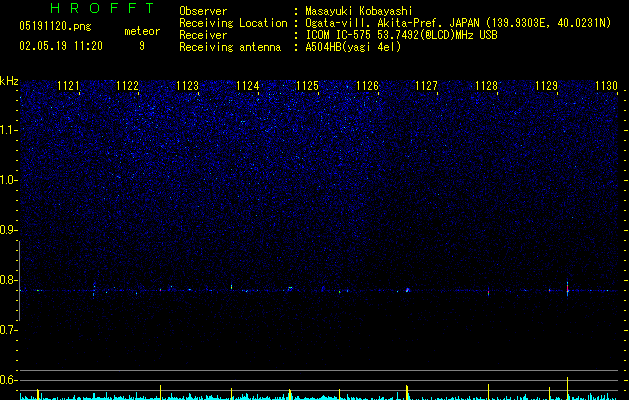629x400 pixels.
Task: Click the 0.6 kHz axis label
Action: pyautogui.click(x=8, y=380)
